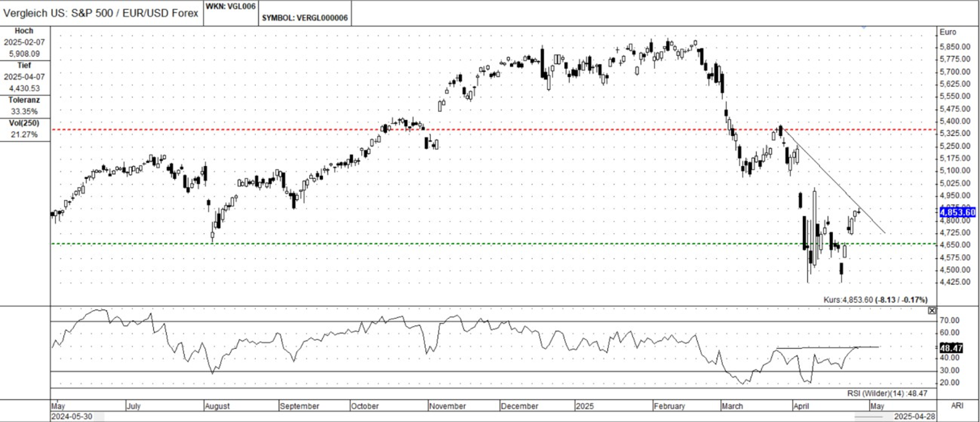Click the end date 2025-04-28

tap(914, 416)
